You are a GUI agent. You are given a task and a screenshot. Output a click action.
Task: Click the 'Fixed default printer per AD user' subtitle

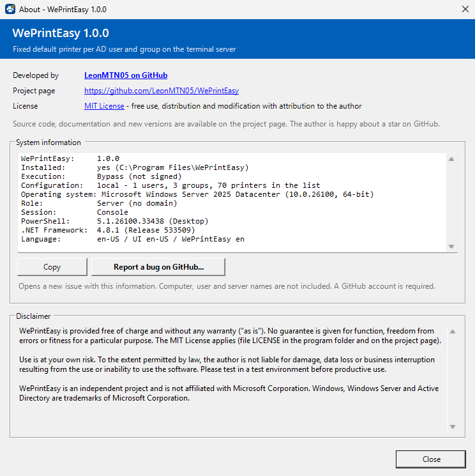pyautogui.click(x=124, y=49)
